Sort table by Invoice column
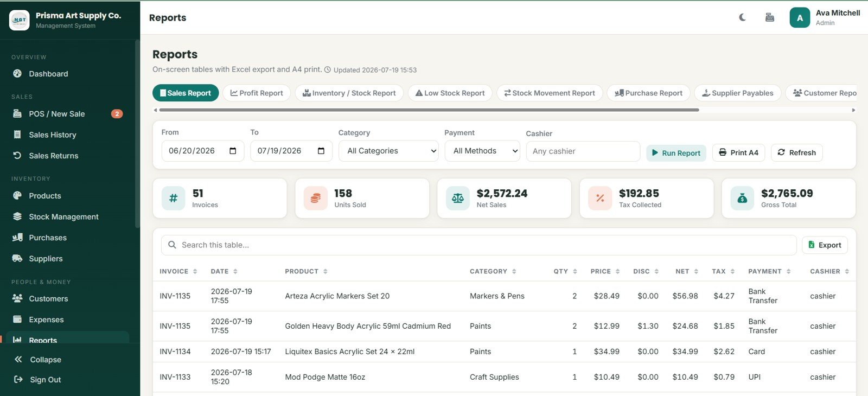This screenshot has height=396, width=868. [178, 271]
